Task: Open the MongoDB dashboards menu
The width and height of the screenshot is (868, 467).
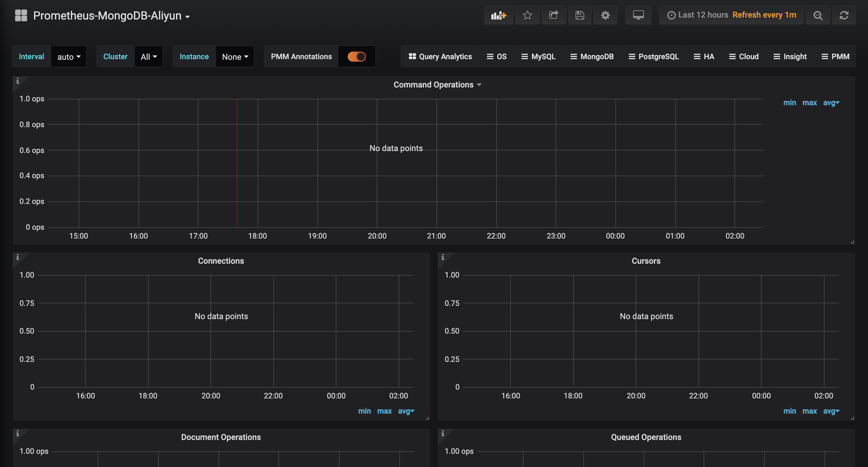Action: 592,57
